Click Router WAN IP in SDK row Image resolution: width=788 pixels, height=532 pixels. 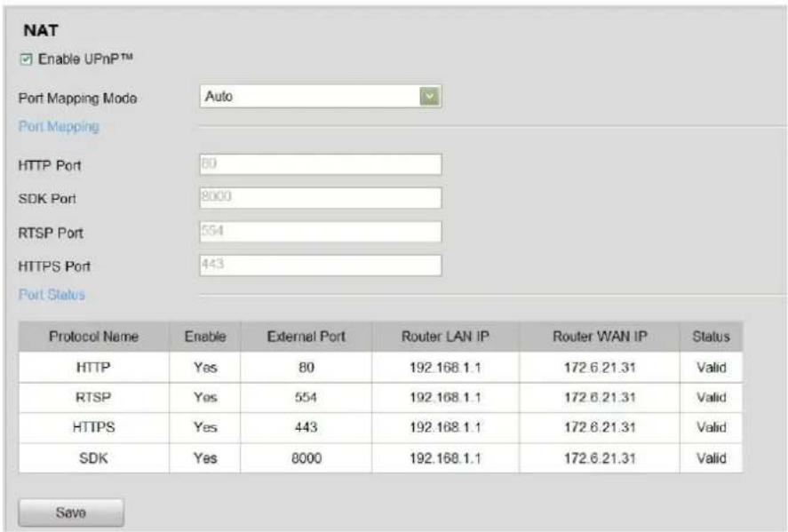coord(600,458)
